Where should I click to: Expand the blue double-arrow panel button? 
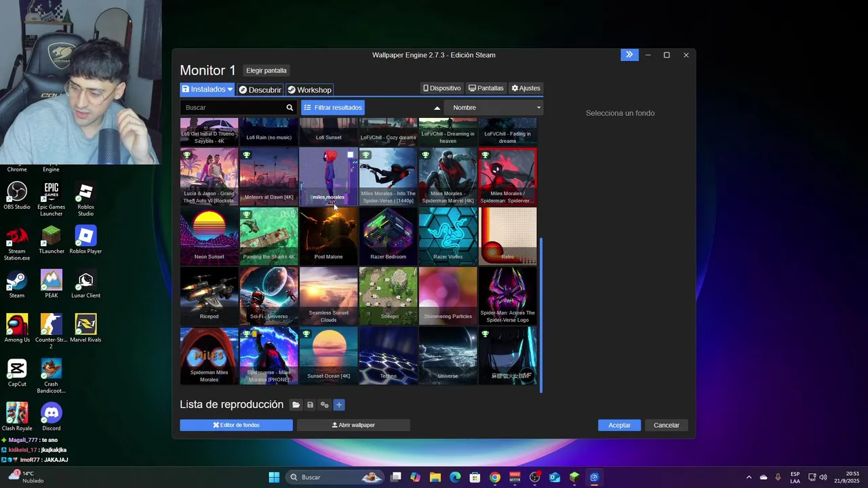coord(629,55)
